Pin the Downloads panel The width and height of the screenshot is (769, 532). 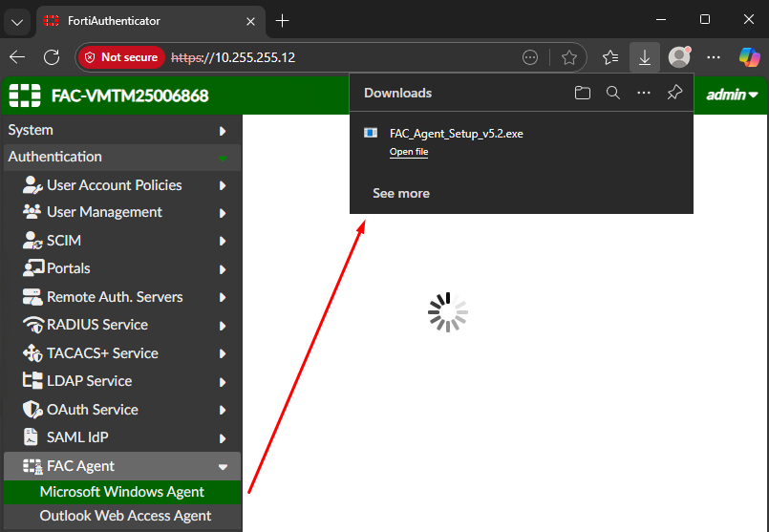pyautogui.click(x=674, y=93)
